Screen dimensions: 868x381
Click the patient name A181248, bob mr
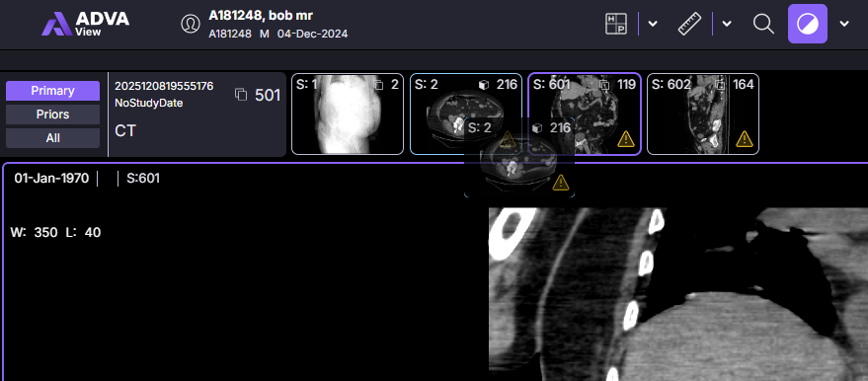[261, 16]
